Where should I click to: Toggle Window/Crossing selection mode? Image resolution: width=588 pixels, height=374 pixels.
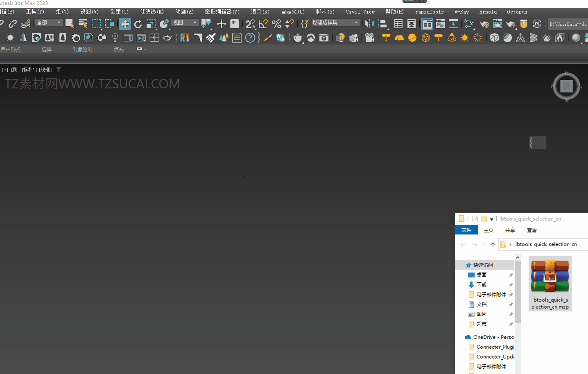(109, 24)
